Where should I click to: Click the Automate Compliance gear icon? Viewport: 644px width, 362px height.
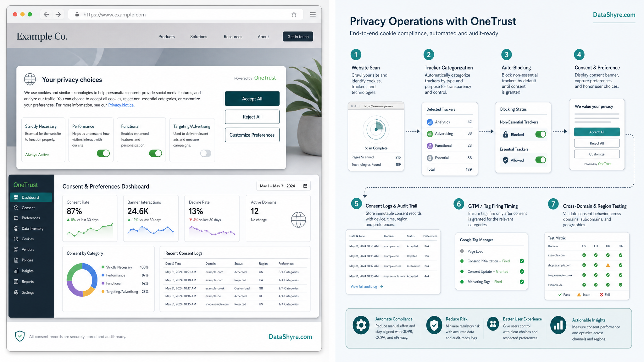click(x=361, y=325)
